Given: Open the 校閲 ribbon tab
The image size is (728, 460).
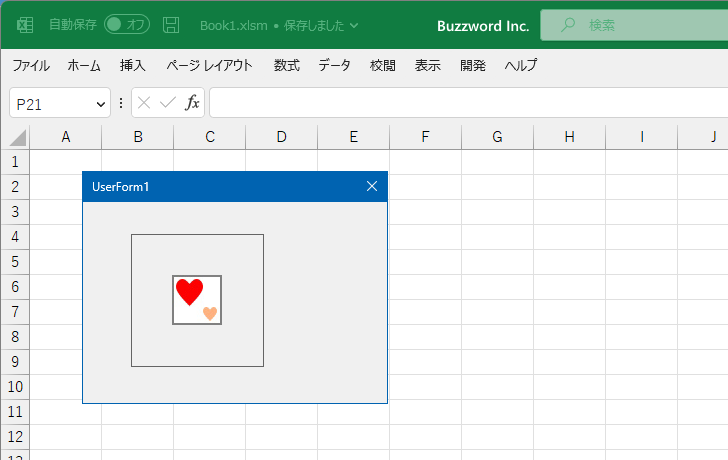Looking at the screenshot, I should 383,65.
